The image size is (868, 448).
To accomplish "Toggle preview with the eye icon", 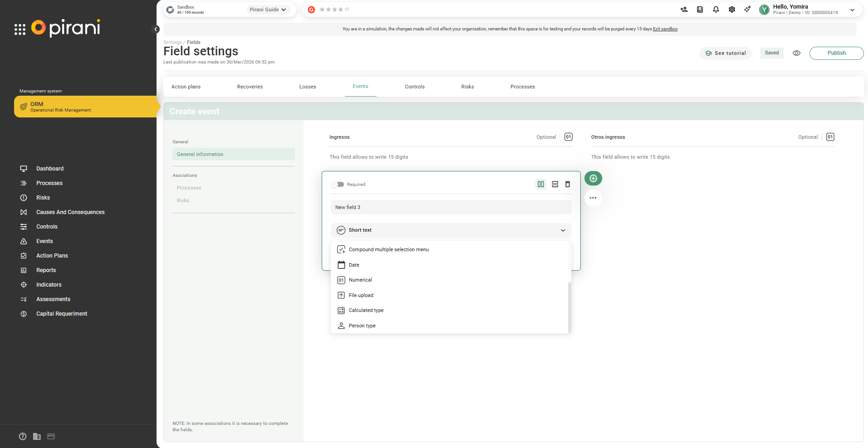I will click(x=796, y=53).
